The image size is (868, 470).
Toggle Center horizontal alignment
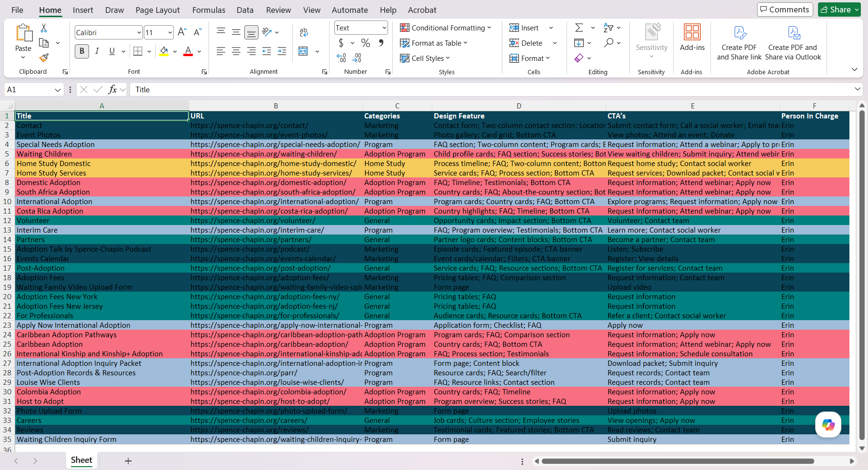236,51
